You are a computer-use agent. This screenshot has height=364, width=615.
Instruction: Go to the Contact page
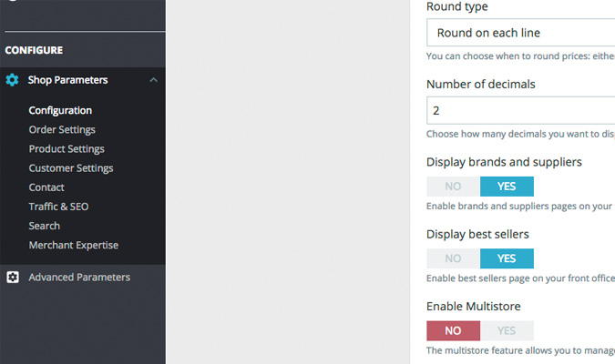[46, 187]
